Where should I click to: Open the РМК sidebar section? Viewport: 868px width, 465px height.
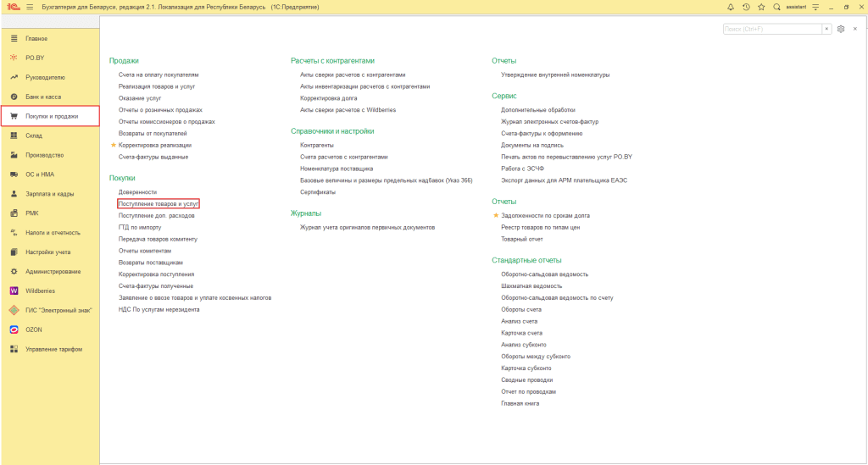pos(50,213)
